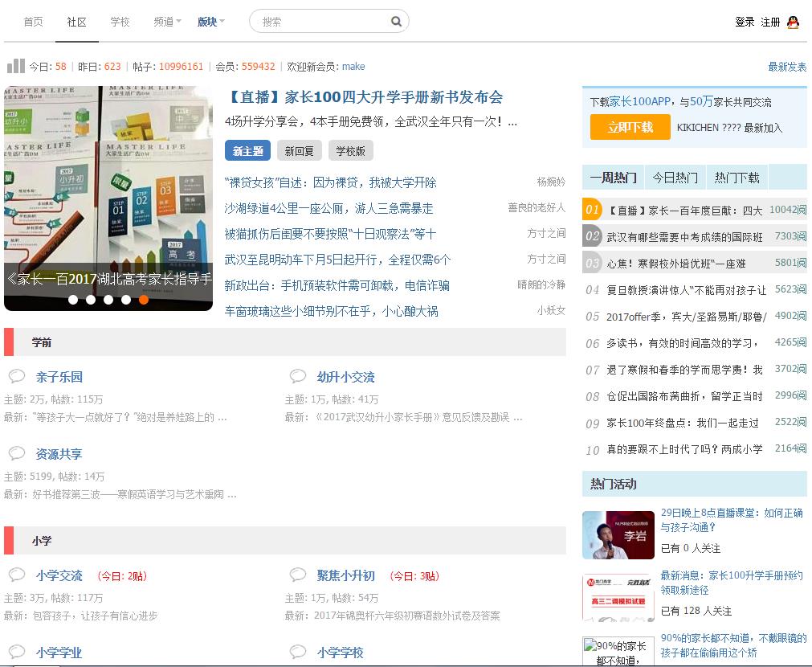Open the 被猫抓伤后 post link
Viewport: 812px width, 667px height.
(330, 234)
